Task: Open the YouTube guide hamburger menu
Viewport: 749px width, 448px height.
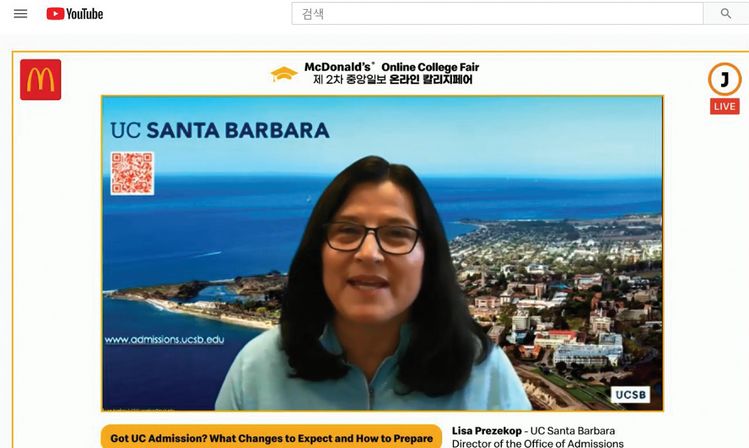Action: [20, 14]
